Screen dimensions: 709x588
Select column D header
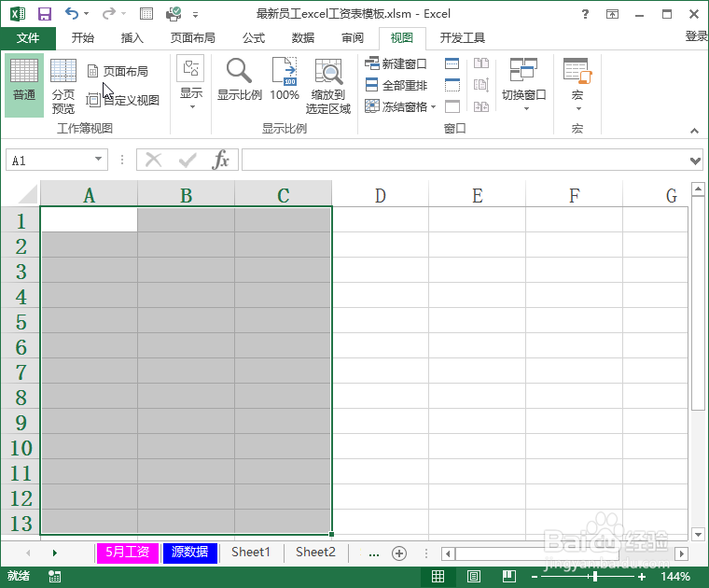(381, 195)
